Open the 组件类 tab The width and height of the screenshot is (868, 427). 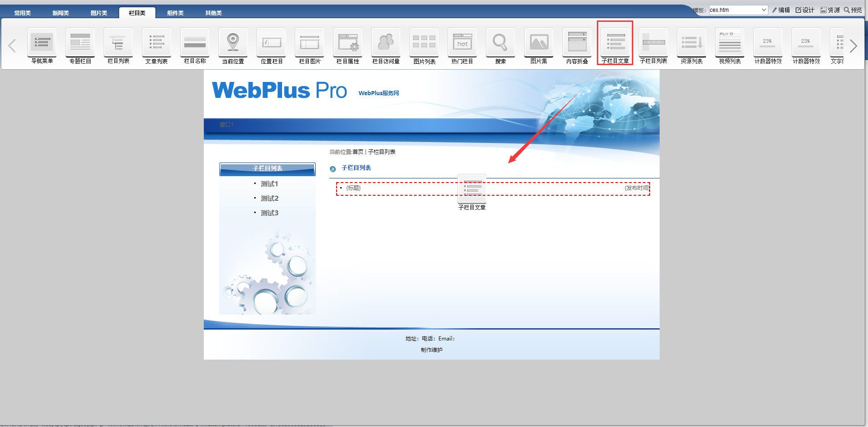pyautogui.click(x=175, y=13)
